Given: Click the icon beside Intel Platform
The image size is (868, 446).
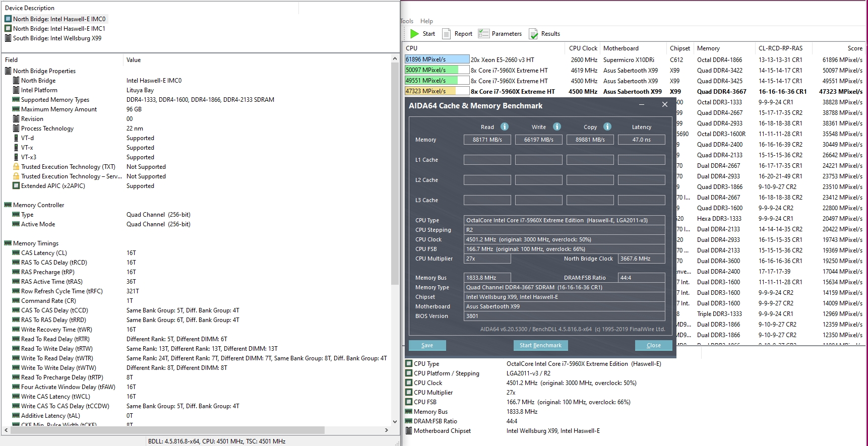Looking at the screenshot, I should click(16, 90).
